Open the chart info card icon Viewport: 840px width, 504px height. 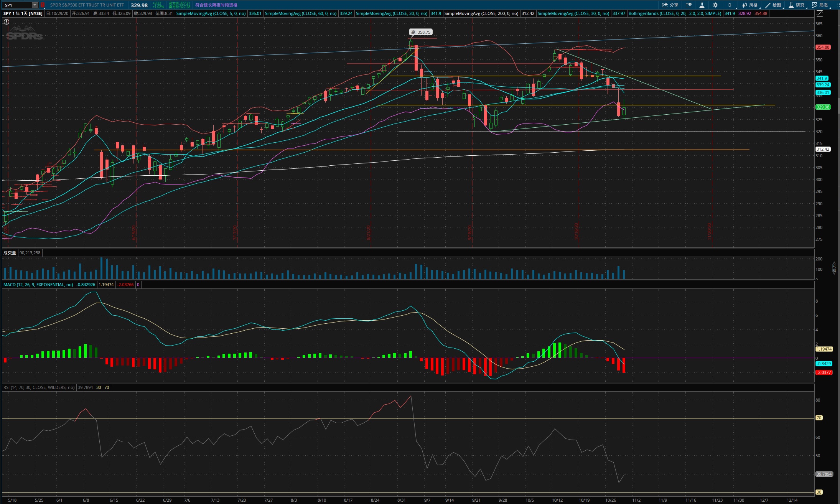[688, 5]
